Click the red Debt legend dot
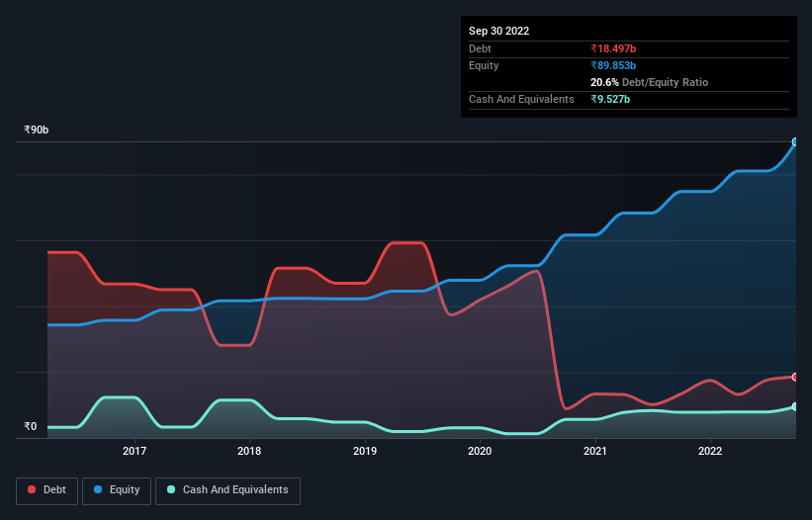Screen dimensions: 812x520 32,489
